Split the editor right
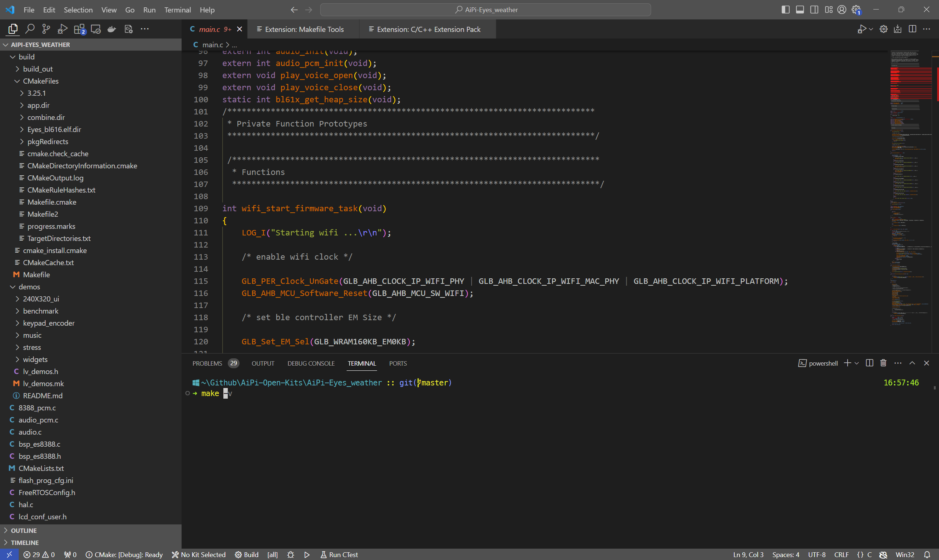Image resolution: width=939 pixels, height=560 pixels. (912, 29)
